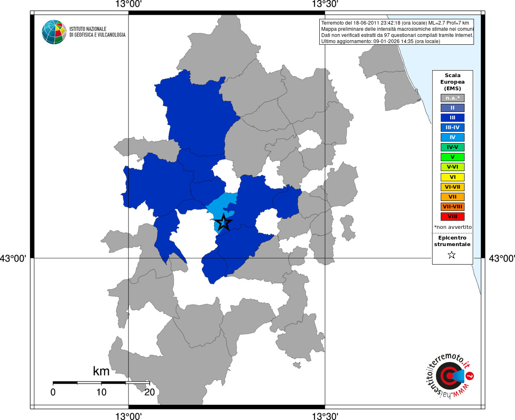Click the epicenter star symbol in the legend
Screen dimensions: 515x420
point(452,255)
